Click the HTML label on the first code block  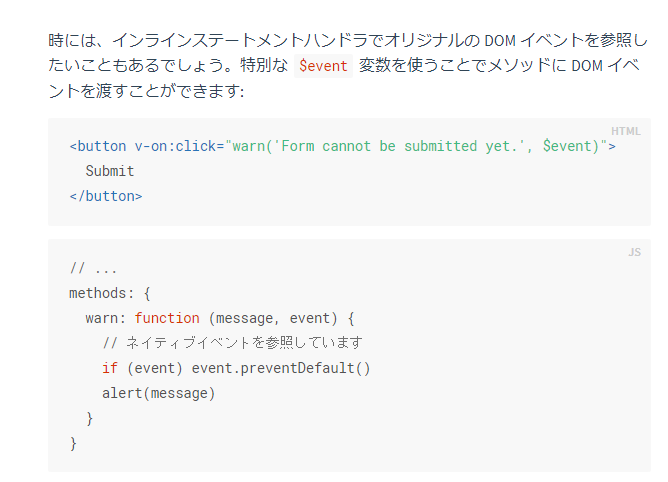tap(625, 131)
